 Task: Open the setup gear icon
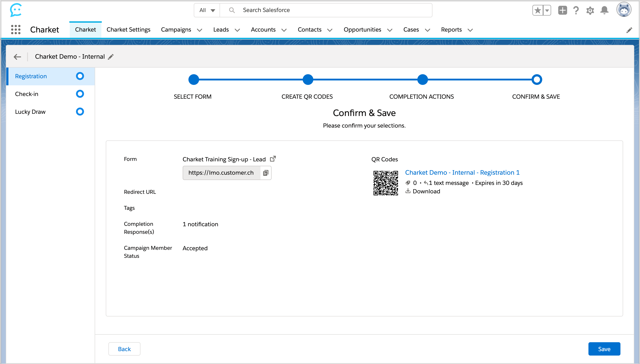pyautogui.click(x=590, y=10)
